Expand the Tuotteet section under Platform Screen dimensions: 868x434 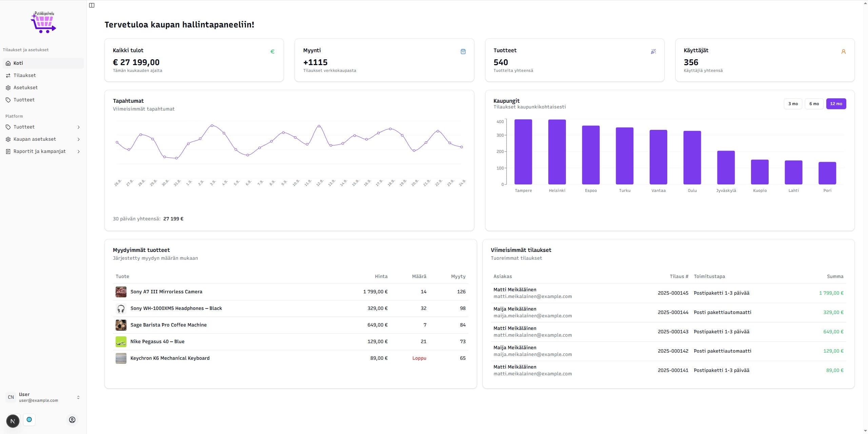pyautogui.click(x=79, y=127)
